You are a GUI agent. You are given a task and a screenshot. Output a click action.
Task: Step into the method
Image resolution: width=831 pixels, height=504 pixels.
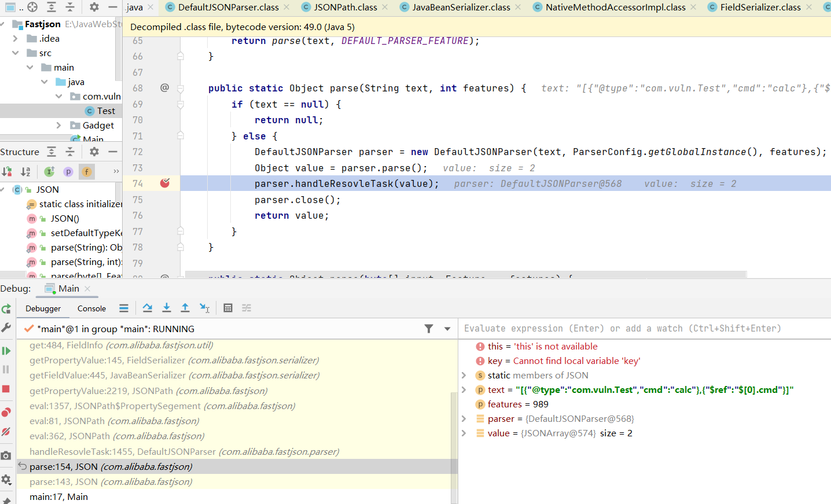click(x=167, y=308)
